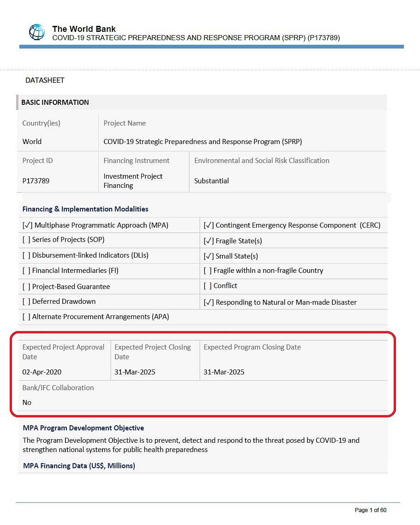Check the Series of Projects (SOP) box
This screenshot has width=420, height=525.
(26, 240)
